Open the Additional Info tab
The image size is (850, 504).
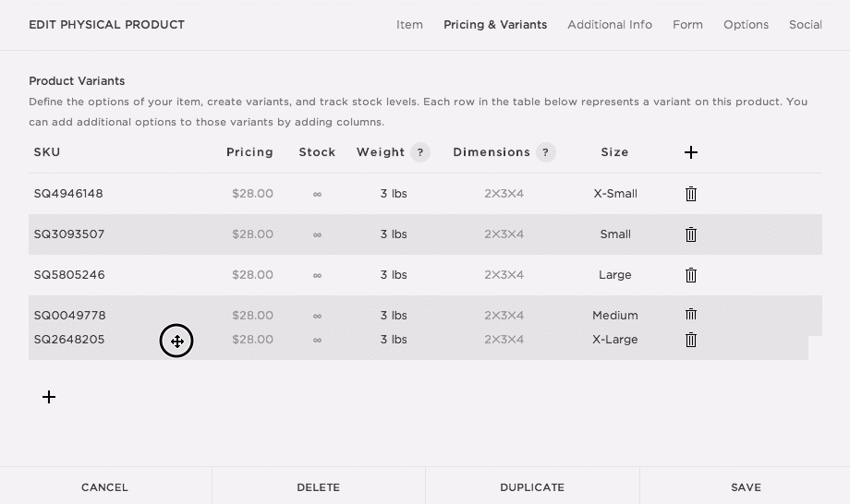coord(610,25)
